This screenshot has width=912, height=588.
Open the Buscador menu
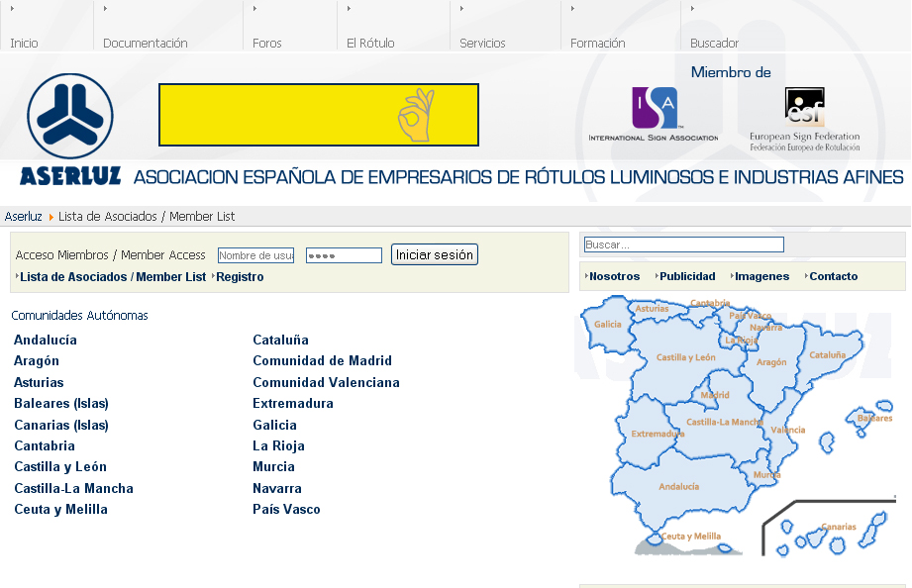click(x=714, y=43)
